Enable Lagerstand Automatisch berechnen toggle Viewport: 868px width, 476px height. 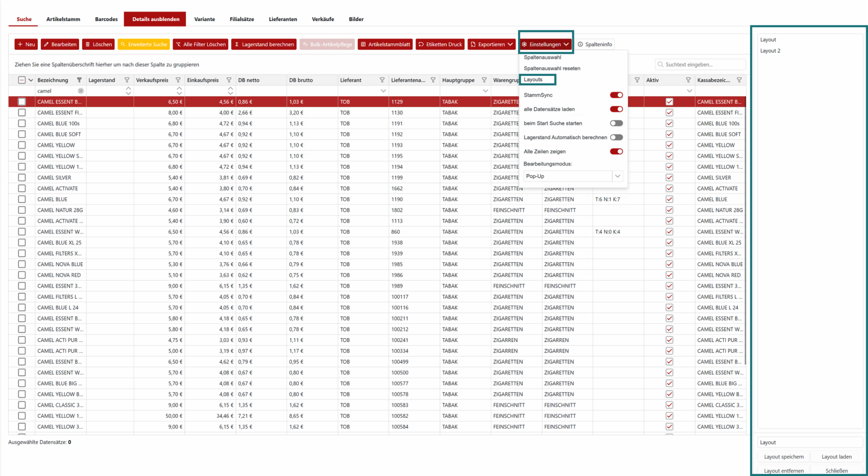point(616,137)
